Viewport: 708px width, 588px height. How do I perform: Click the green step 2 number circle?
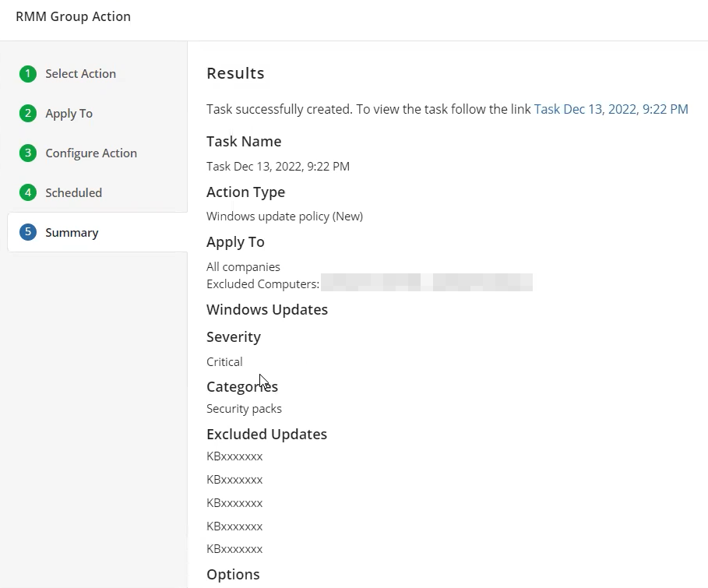tap(28, 114)
